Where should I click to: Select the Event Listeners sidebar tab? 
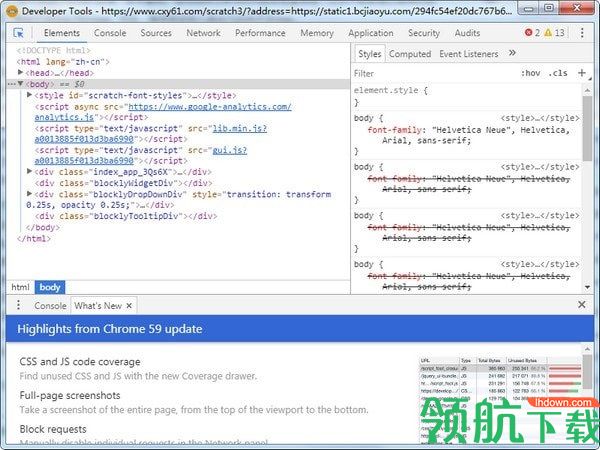coord(468,54)
